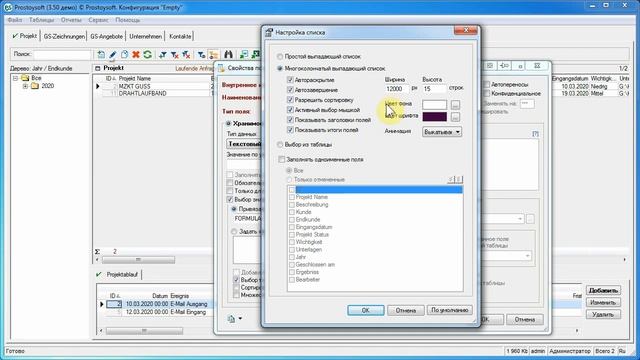
Task: Open the Анимация dropdown
Action: [x=442, y=132]
